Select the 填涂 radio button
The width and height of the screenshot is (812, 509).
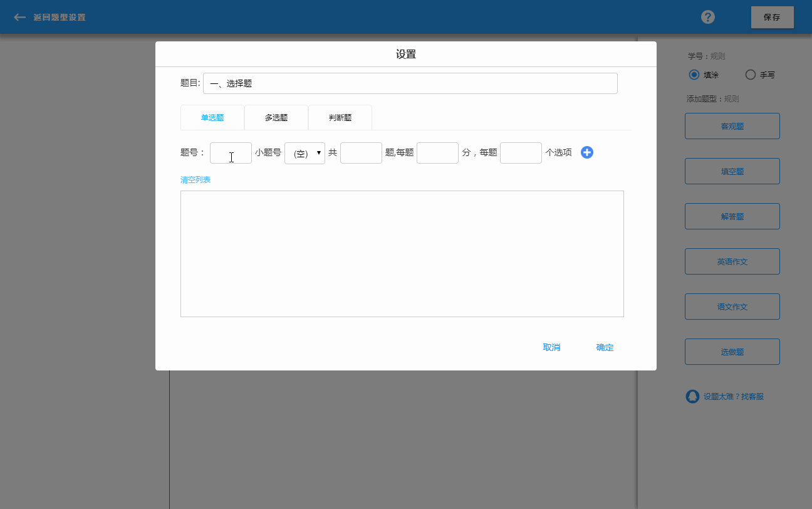tap(694, 75)
